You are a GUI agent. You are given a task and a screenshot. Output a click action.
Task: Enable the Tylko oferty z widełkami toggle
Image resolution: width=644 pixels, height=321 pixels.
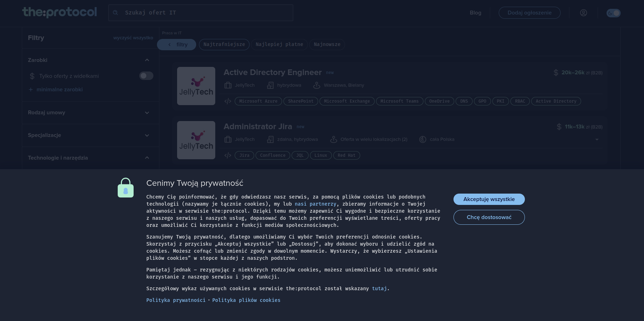click(x=146, y=76)
